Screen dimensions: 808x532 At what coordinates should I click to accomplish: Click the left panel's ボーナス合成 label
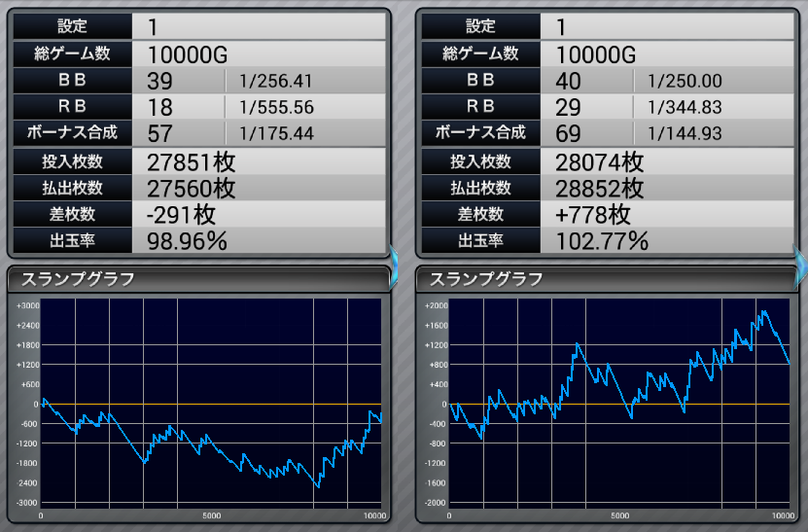(72, 131)
